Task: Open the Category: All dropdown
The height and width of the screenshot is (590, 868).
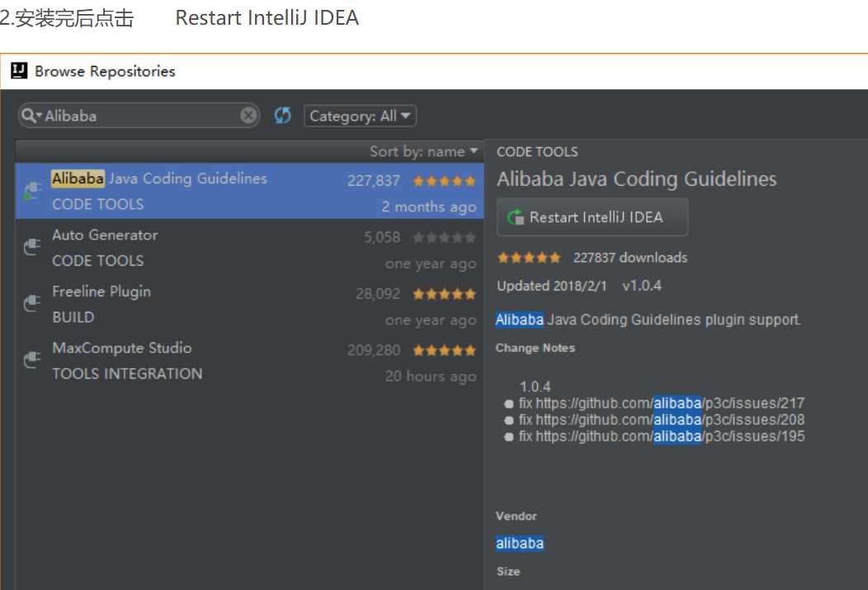Action: pos(360,116)
